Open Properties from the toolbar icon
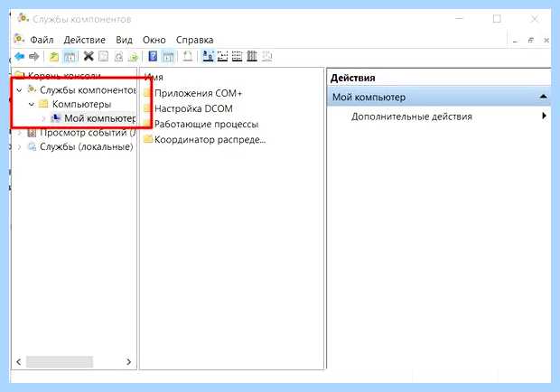This screenshot has width=560, height=392. (x=103, y=56)
